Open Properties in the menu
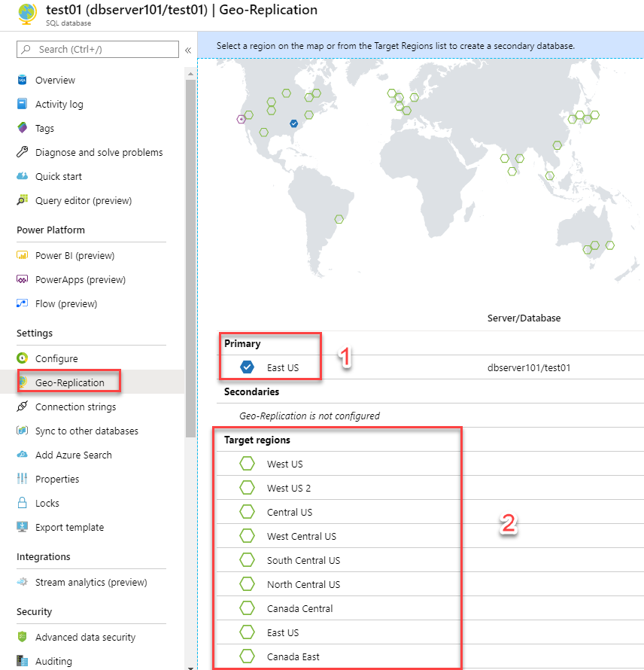 click(57, 479)
